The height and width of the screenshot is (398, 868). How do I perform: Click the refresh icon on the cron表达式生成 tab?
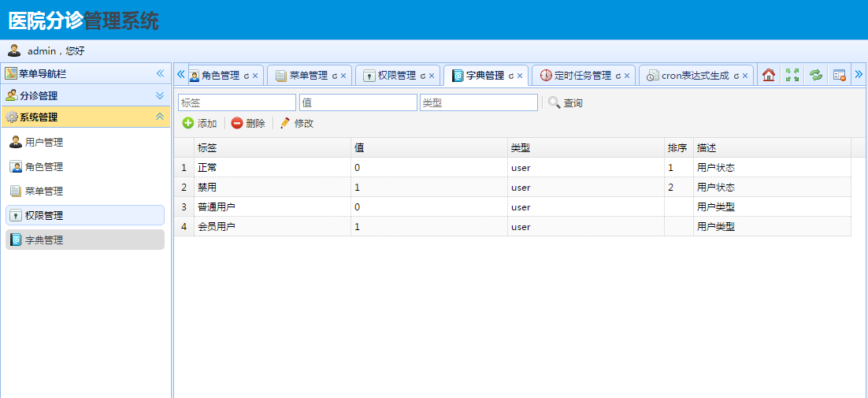(736, 76)
